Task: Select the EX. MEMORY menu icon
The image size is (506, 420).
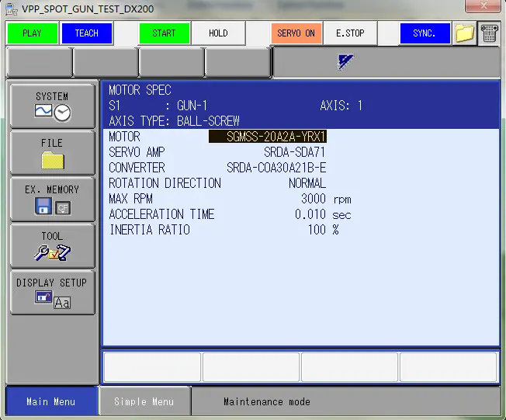Action: pos(52,199)
